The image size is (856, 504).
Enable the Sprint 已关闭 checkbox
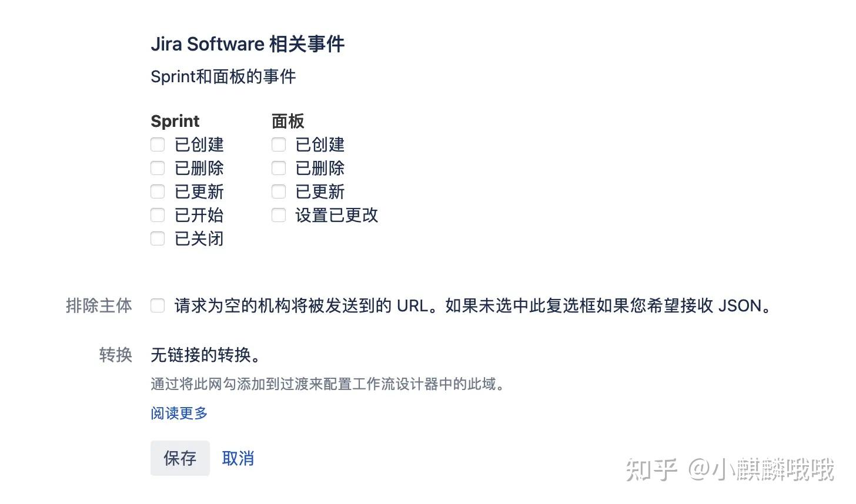point(157,238)
